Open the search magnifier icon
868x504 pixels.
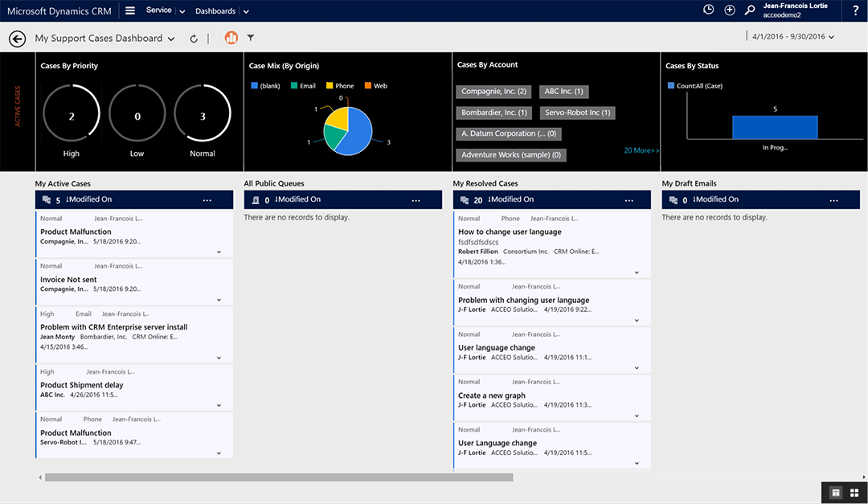tap(750, 10)
